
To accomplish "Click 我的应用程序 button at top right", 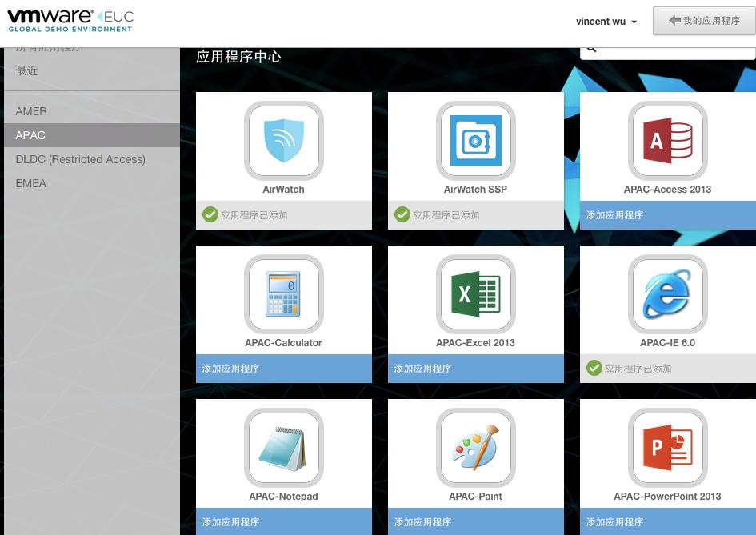I will pyautogui.click(x=704, y=21).
